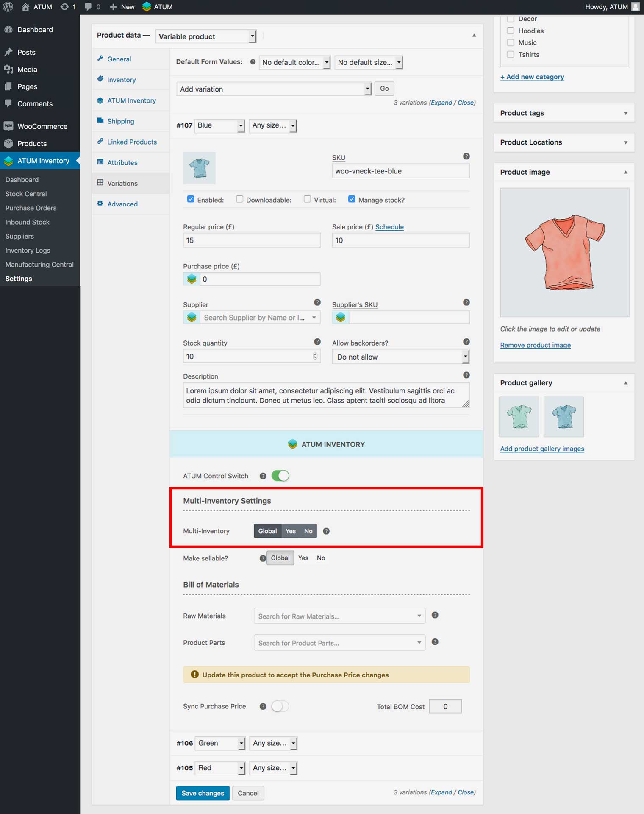Click the WordPress logo in admin bar

coord(8,7)
